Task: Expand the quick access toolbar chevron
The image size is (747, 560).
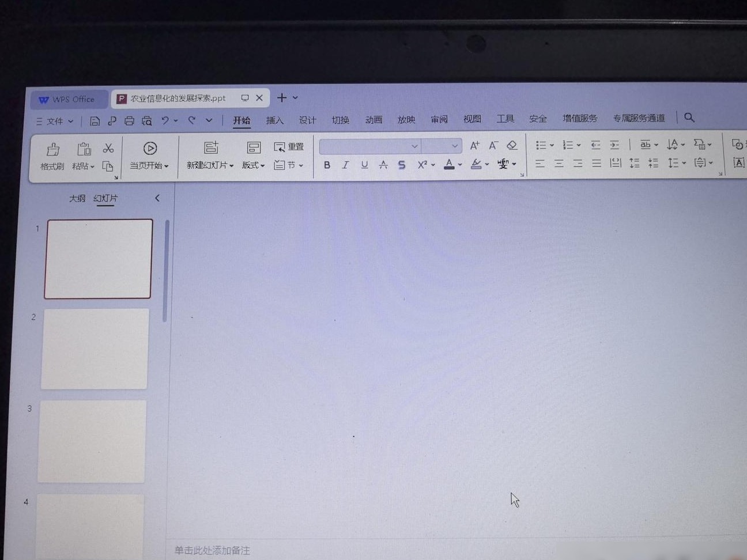Action: coord(209,120)
